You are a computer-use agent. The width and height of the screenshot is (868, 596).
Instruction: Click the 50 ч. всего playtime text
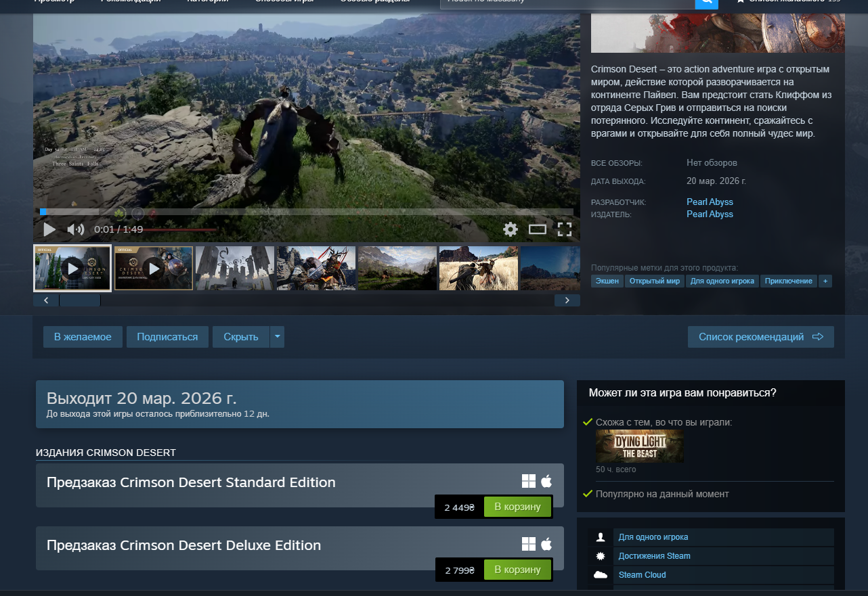616,469
